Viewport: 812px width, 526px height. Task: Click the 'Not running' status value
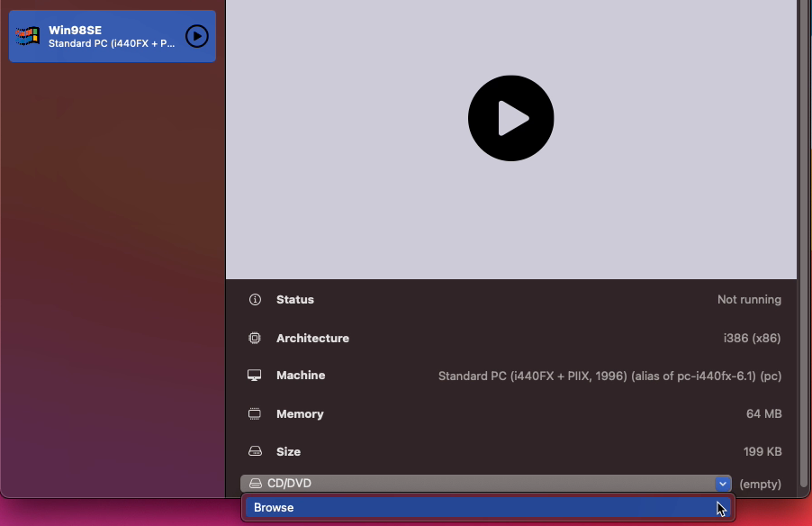point(749,300)
